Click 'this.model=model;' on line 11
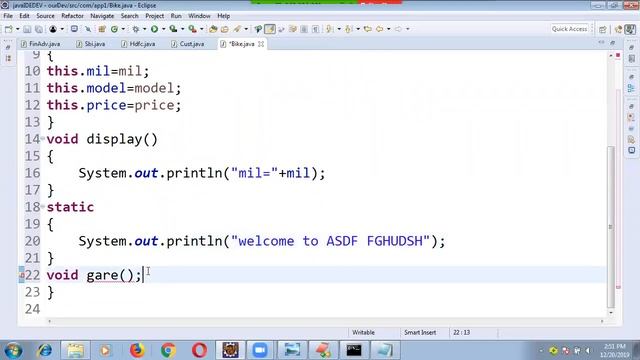This screenshot has height=360, width=640. coord(114,88)
